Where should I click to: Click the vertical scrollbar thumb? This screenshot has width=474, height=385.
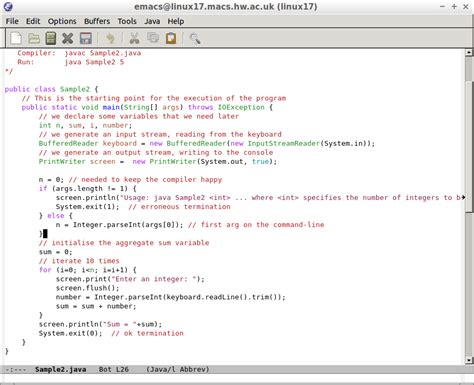click(x=469, y=146)
